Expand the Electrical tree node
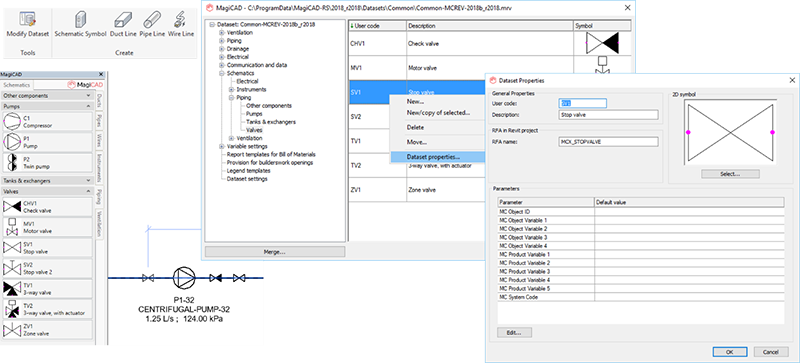This screenshot has width=800, height=363. [x=222, y=57]
